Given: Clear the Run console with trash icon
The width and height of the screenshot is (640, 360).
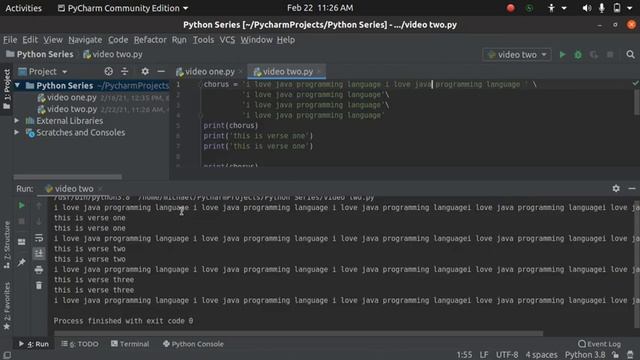Looking at the screenshot, I should point(39,285).
